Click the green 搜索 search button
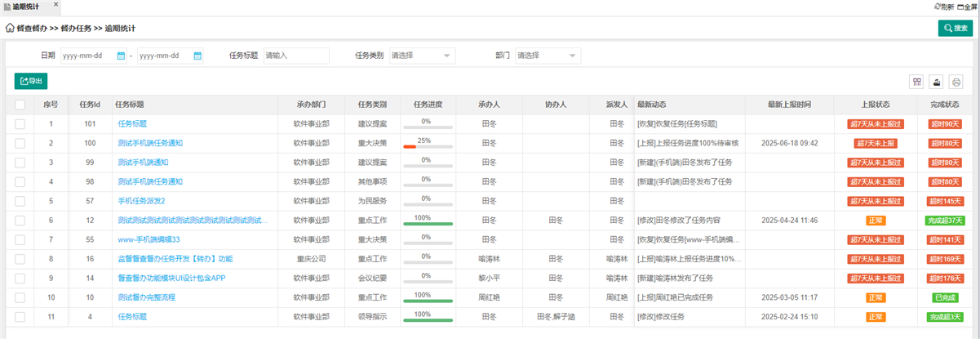 (x=955, y=29)
